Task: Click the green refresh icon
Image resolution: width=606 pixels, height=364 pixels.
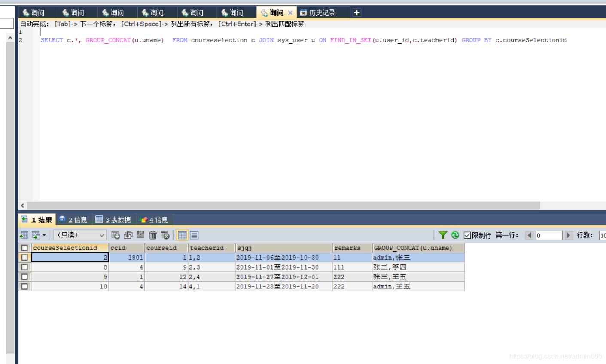Action: 455,235
